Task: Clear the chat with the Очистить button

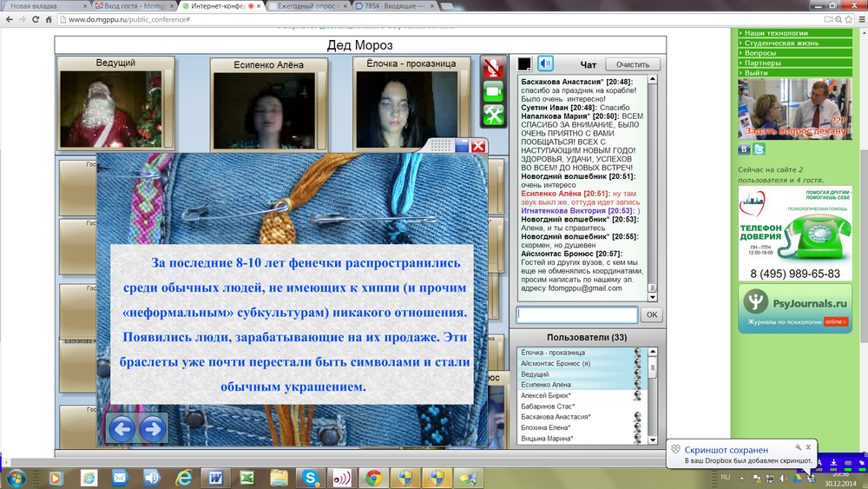Action: click(633, 64)
